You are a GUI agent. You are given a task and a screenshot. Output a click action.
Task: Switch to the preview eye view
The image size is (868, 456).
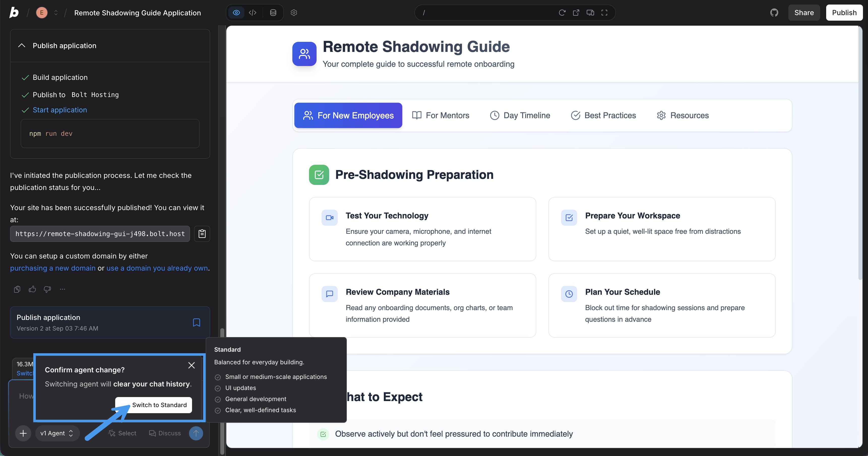[x=236, y=12]
